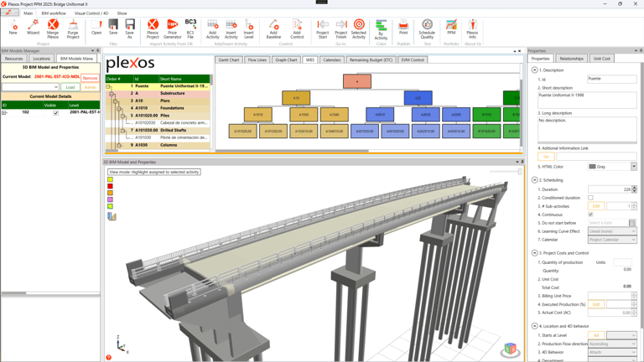
Task: Click the Duration value field
Action: (x=610, y=189)
